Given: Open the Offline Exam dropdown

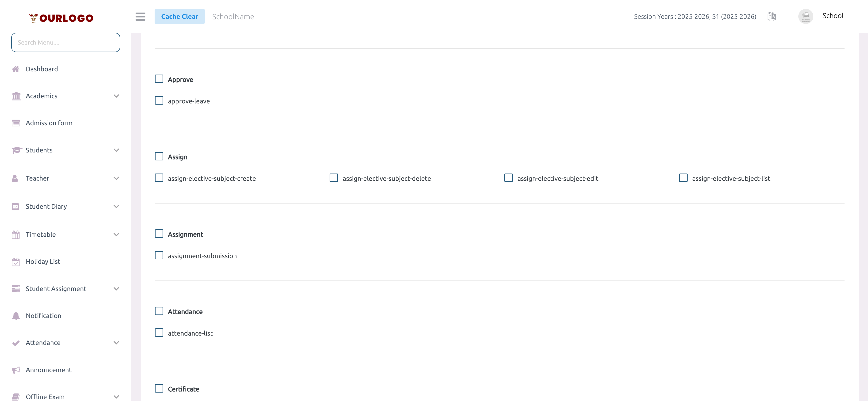Looking at the screenshot, I should (x=116, y=397).
